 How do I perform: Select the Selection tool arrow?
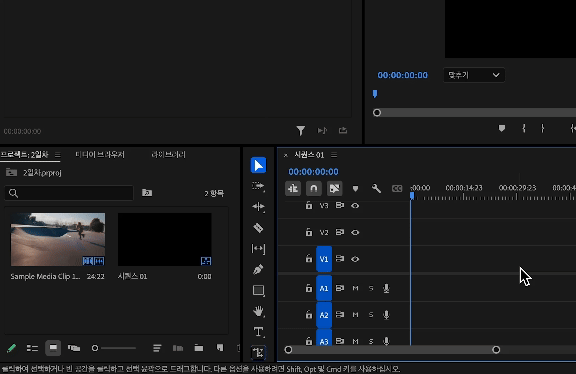(258, 165)
